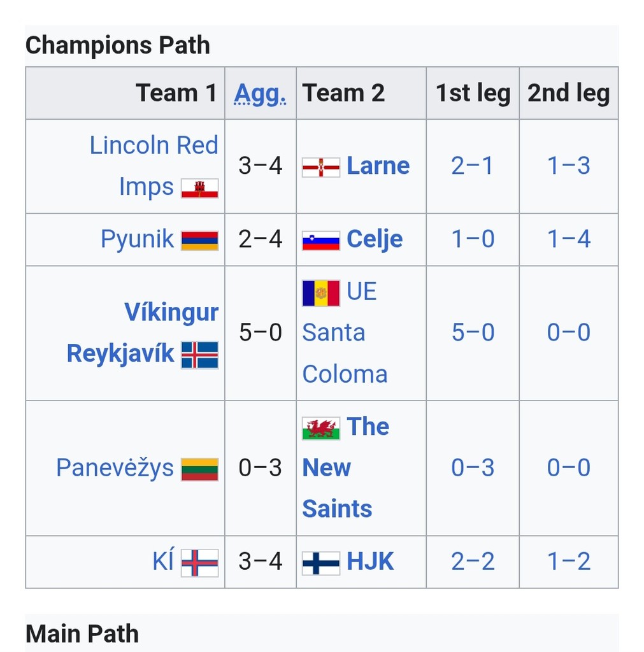Open the HJK team link
644x652 pixels.
(x=370, y=561)
